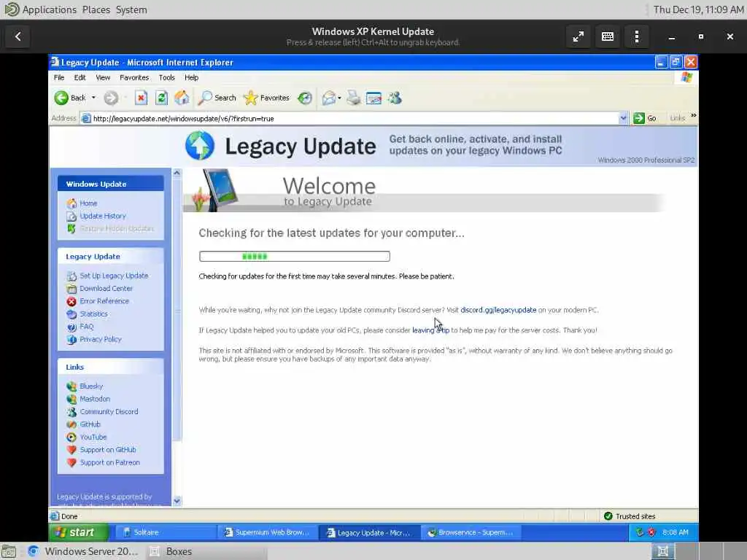Click the update checking progress bar
The width and height of the screenshot is (747, 560).
295,256
